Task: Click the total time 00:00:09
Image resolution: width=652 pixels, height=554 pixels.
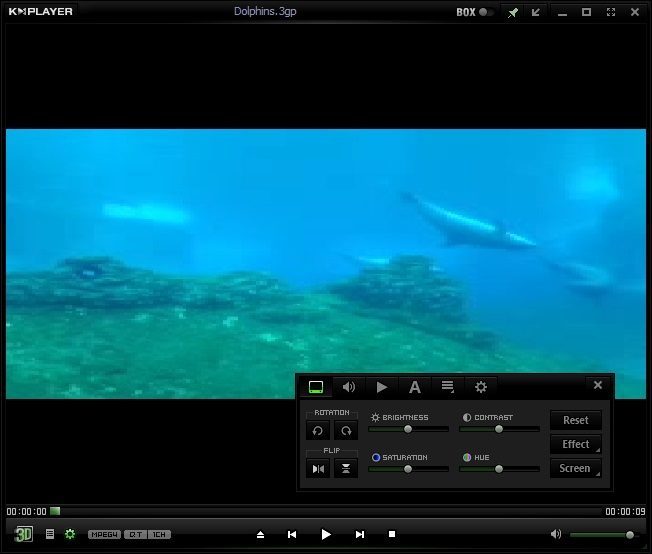Action: tap(625, 512)
